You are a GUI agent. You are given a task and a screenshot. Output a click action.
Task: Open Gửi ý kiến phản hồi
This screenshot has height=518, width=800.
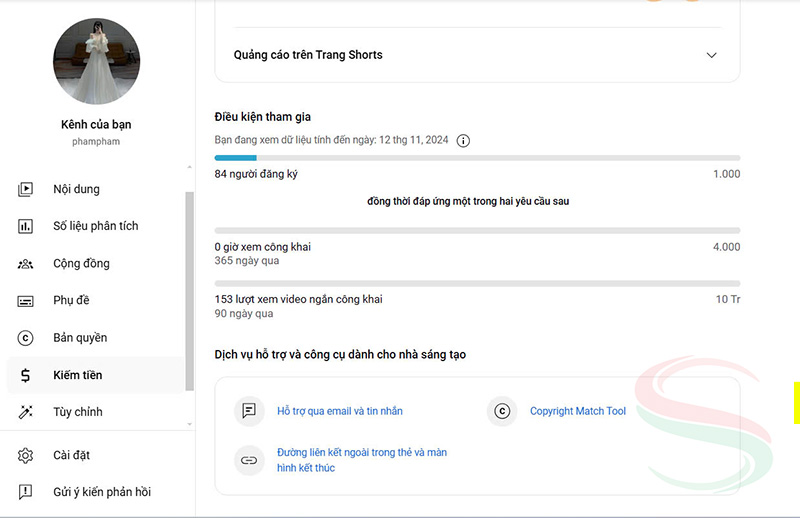[x=96, y=492]
